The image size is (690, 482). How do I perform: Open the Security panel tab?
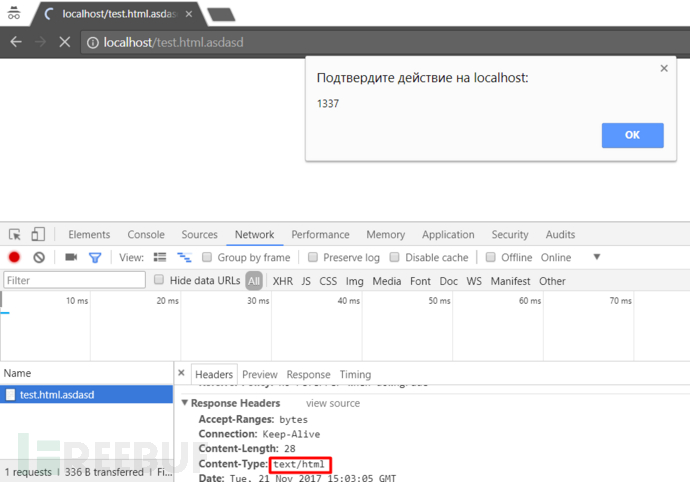[x=510, y=235]
